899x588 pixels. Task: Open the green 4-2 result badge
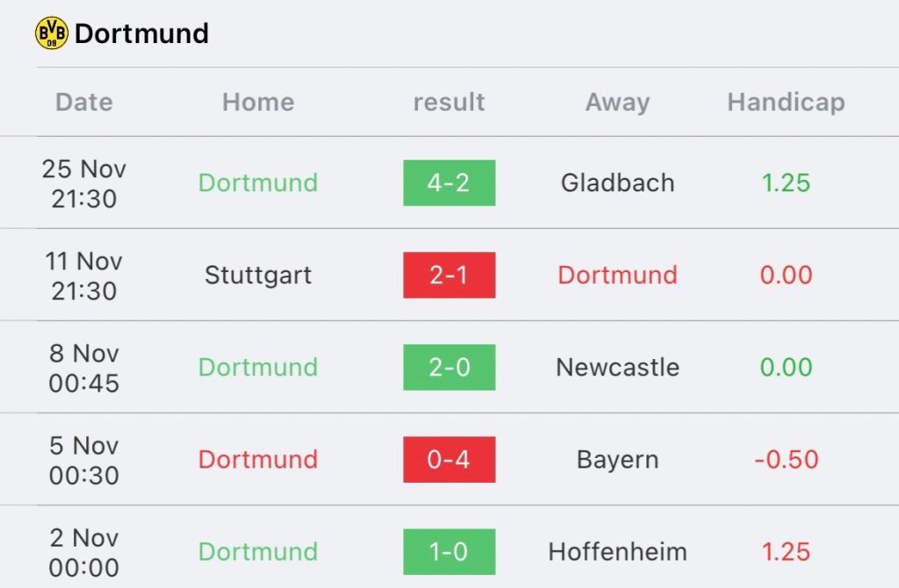449,183
